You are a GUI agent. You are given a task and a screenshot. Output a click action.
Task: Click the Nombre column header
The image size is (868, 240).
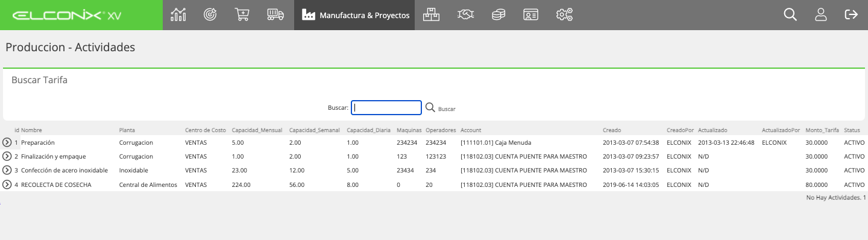pos(31,130)
